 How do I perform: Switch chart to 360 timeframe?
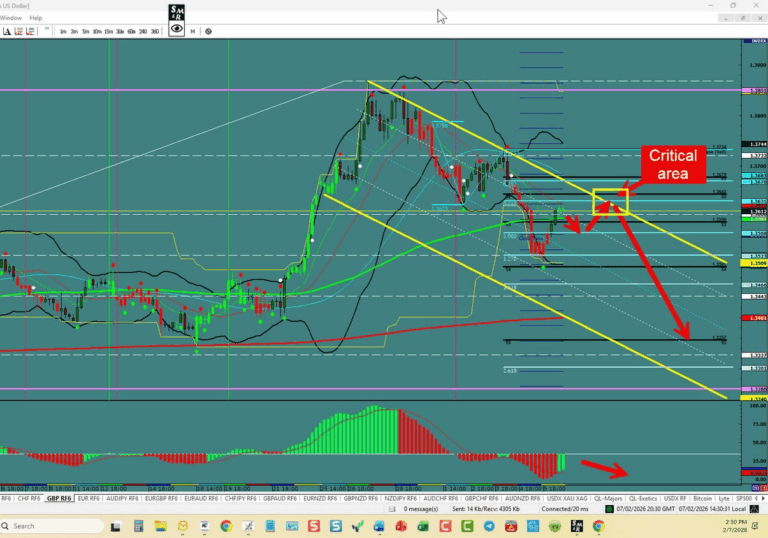155,31
